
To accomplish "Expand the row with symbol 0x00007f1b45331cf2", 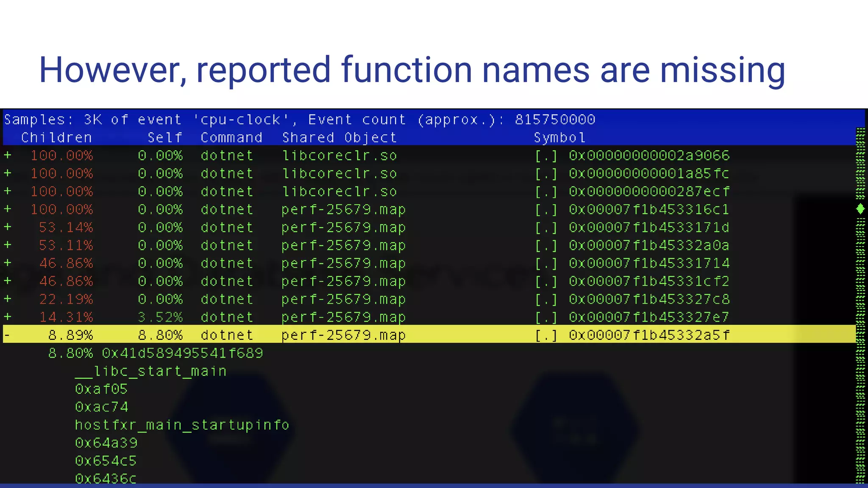I will click(x=8, y=281).
